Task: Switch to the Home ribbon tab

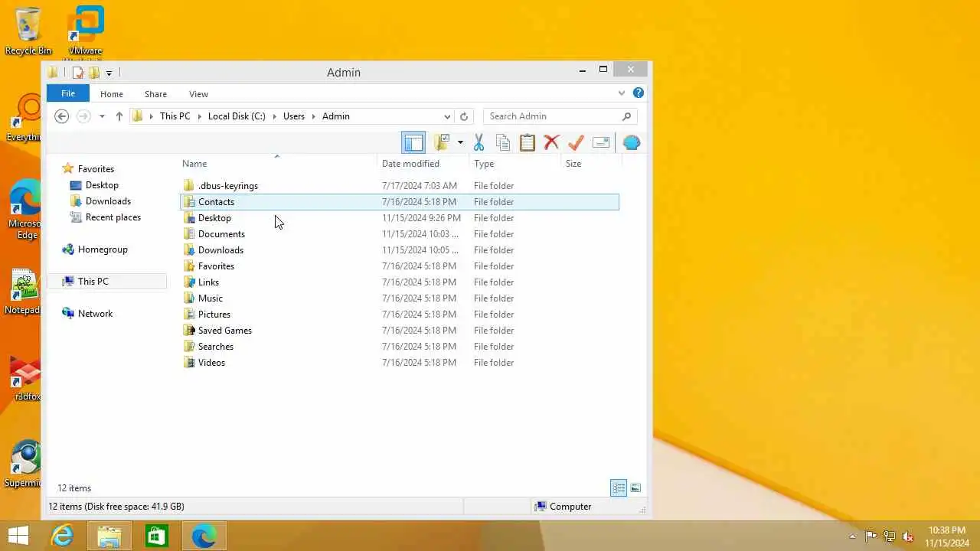Action: click(112, 94)
